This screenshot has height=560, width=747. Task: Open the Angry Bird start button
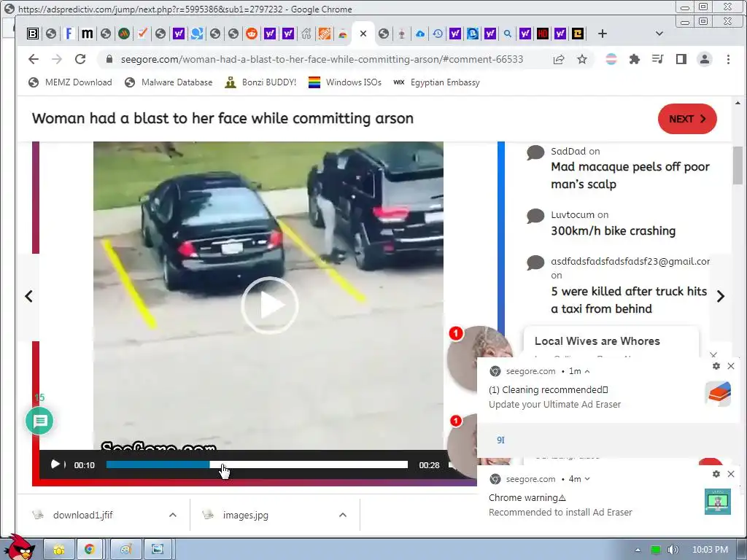pos(18,548)
